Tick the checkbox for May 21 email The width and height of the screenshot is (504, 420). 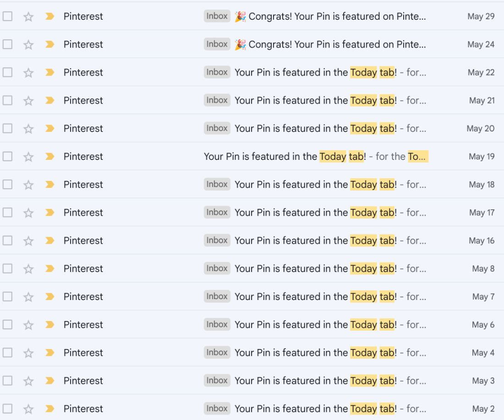(7, 100)
